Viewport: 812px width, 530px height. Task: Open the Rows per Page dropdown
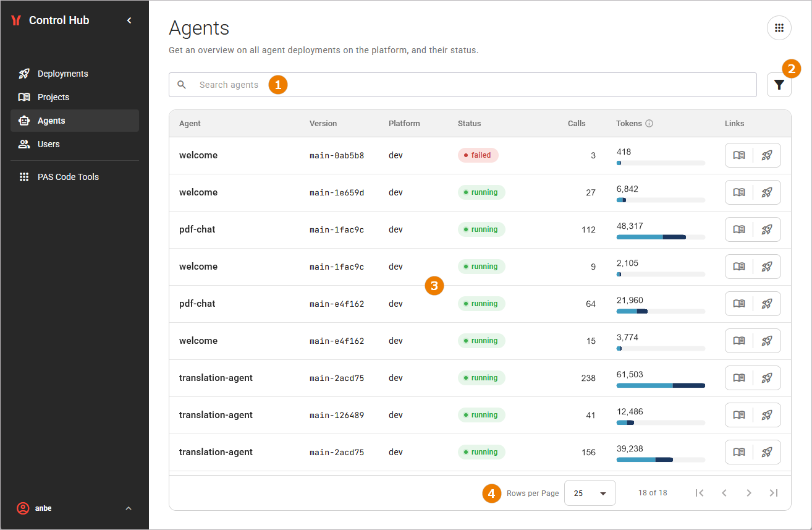[590, 493]
